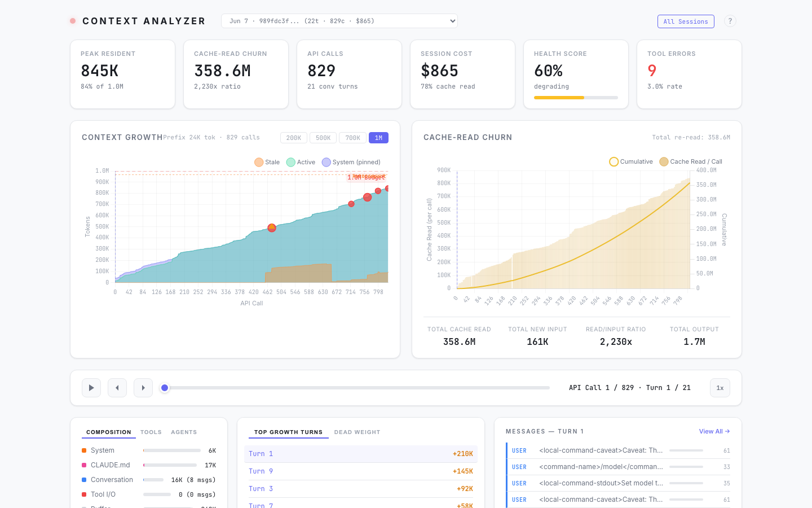Select the Turn 9 growth row

(361, 471)
